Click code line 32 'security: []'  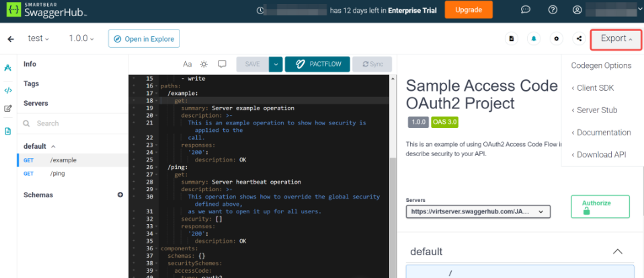tap(202, 219)
